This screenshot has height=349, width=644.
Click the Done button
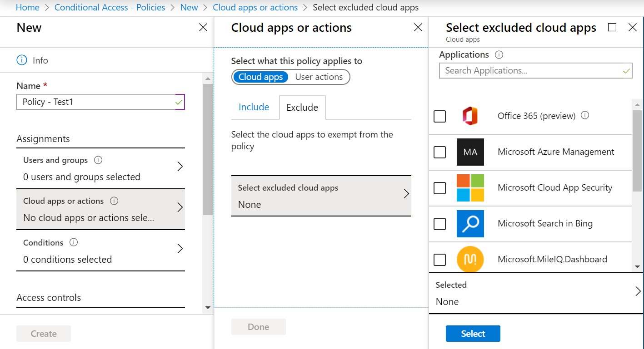tap(259, 327)
